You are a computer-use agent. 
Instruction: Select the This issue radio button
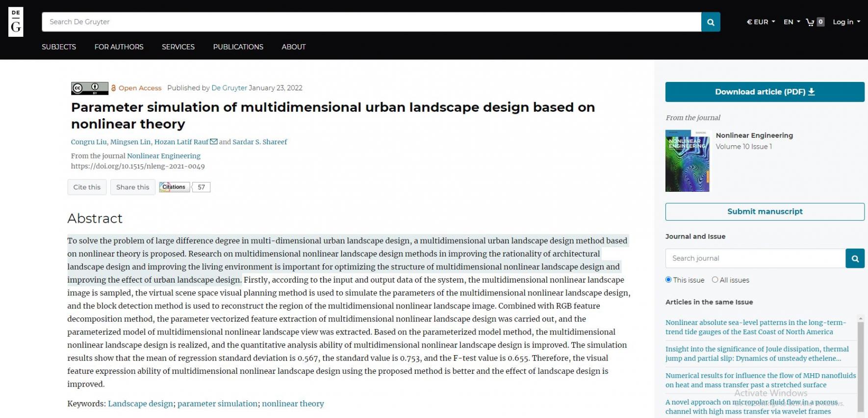pyautogui.click(x=668, y=280)
